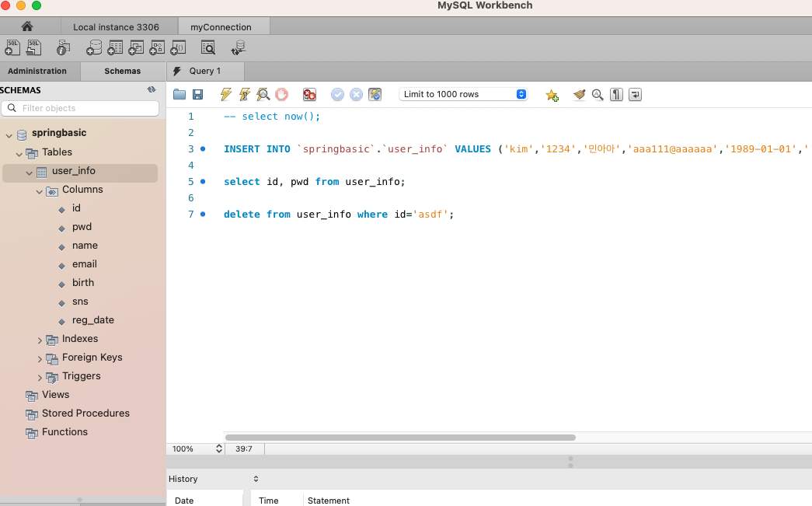Open find panel magnifier icon

click(598, 95)
